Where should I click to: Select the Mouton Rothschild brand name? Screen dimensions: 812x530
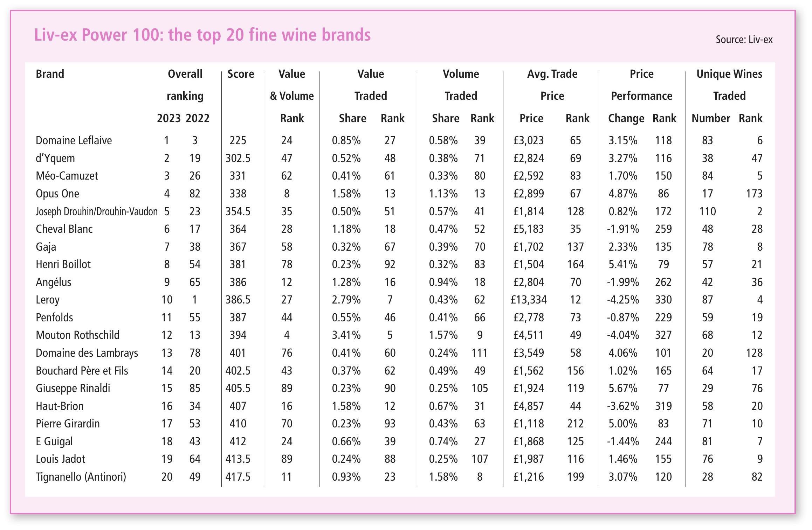[77, 335]
